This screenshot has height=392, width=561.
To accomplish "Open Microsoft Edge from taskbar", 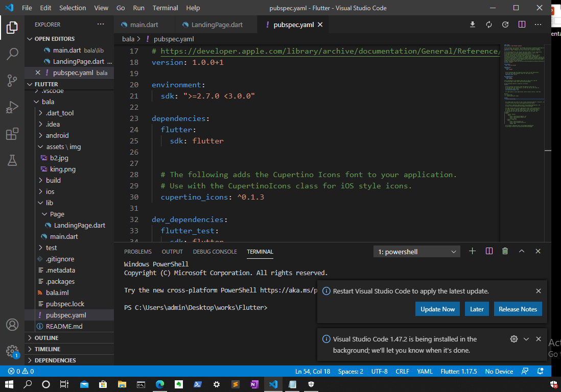I will [159, 384].
